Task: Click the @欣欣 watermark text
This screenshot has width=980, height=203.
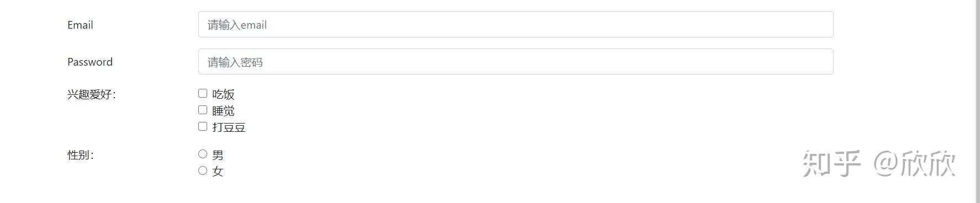Action: tap(914, 164)
